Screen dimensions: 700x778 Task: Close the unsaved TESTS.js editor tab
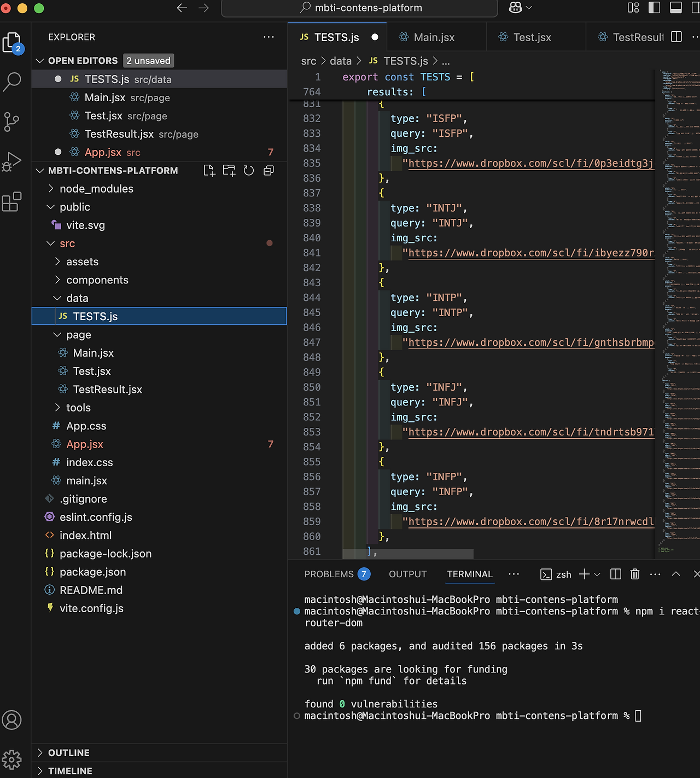click(375, 37)
